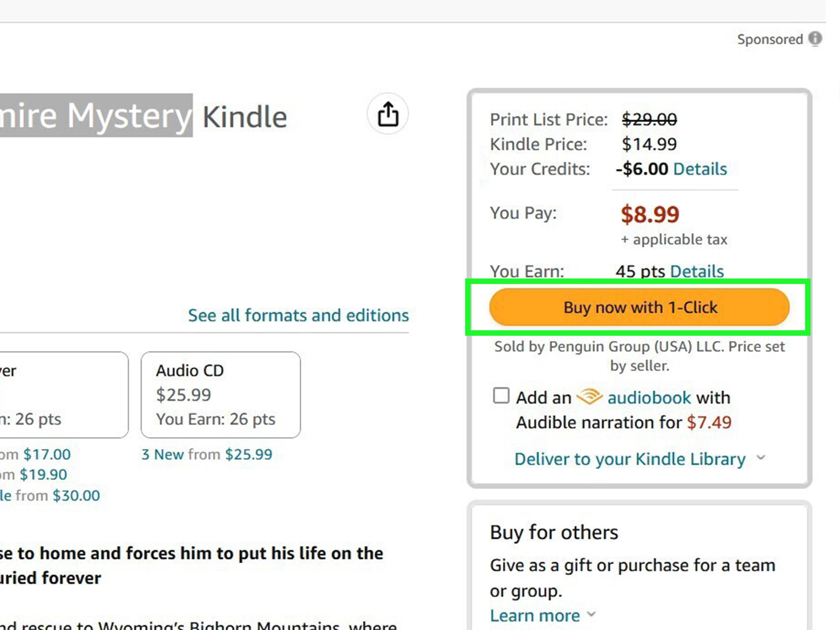Screen dimensions: 840x630
Task: Check the Audible narration option for $7.49
Action: click(x=501, y=395)
